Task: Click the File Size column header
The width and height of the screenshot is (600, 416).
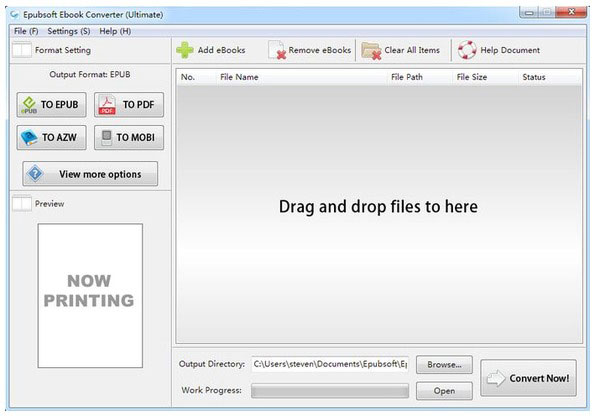Action: (472, 77)
